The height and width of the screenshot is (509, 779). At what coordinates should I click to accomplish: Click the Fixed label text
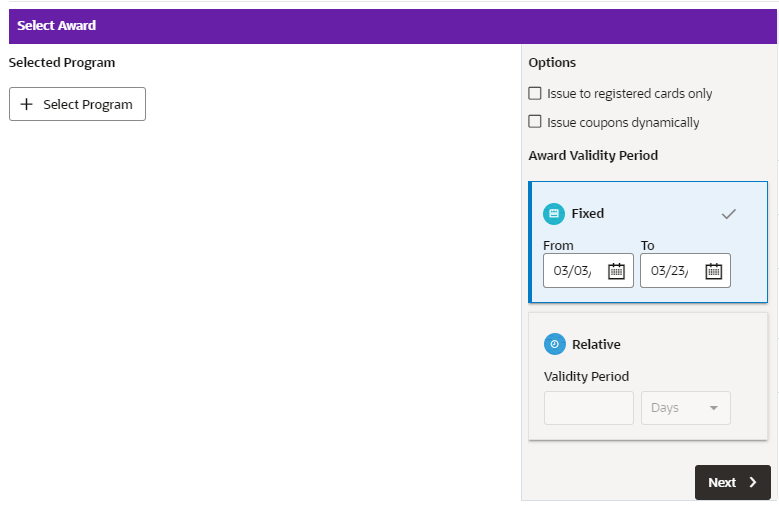click(x=588, y=214)
